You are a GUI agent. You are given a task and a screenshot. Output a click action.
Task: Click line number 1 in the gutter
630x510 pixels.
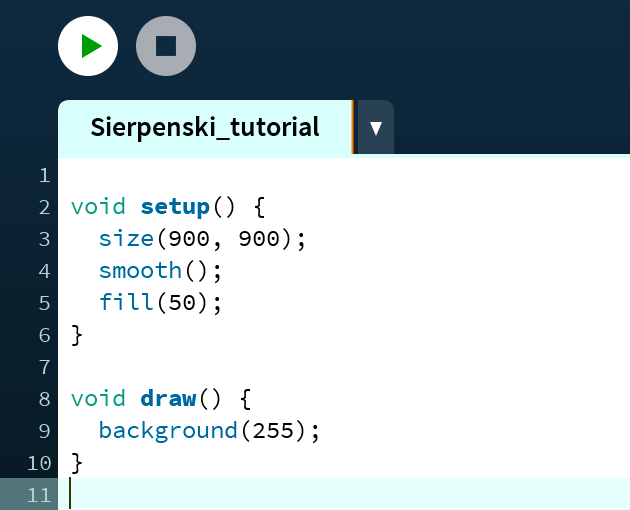[x=45, y=176]
